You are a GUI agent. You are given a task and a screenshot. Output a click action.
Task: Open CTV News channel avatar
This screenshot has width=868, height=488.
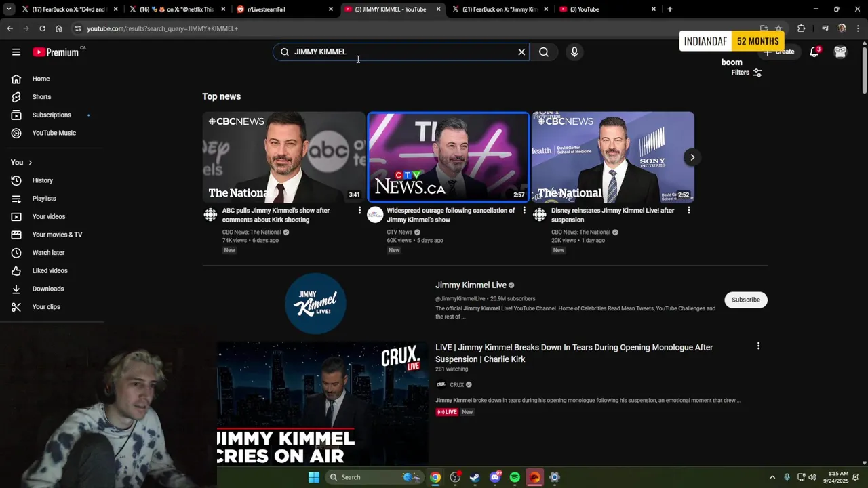click(375, 215)
